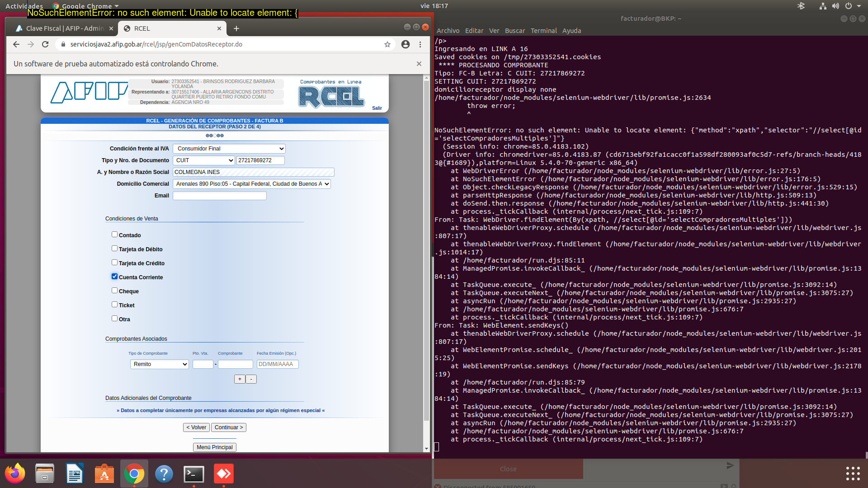The width and height of the screenshot is (868, 488).
Task: Click the RCEL Comprobantes en Línea logo
Action: click(x=331, y=94)
